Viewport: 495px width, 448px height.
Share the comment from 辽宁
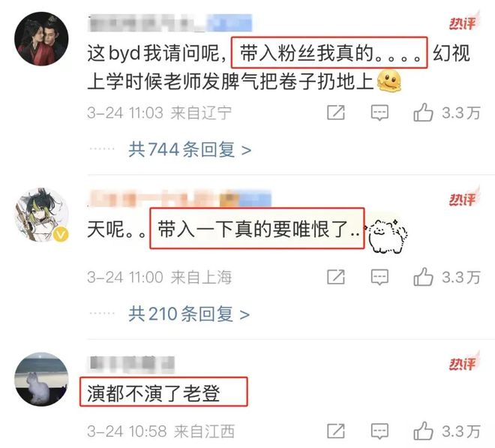coord(335,113)
